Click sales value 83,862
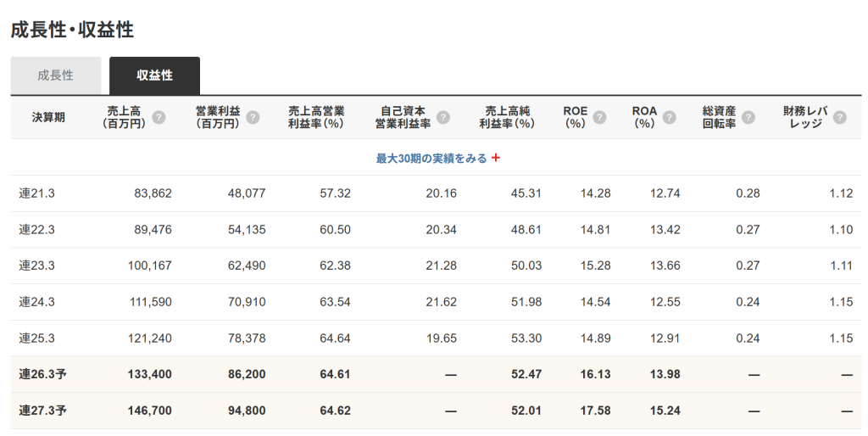 (153, 193)
